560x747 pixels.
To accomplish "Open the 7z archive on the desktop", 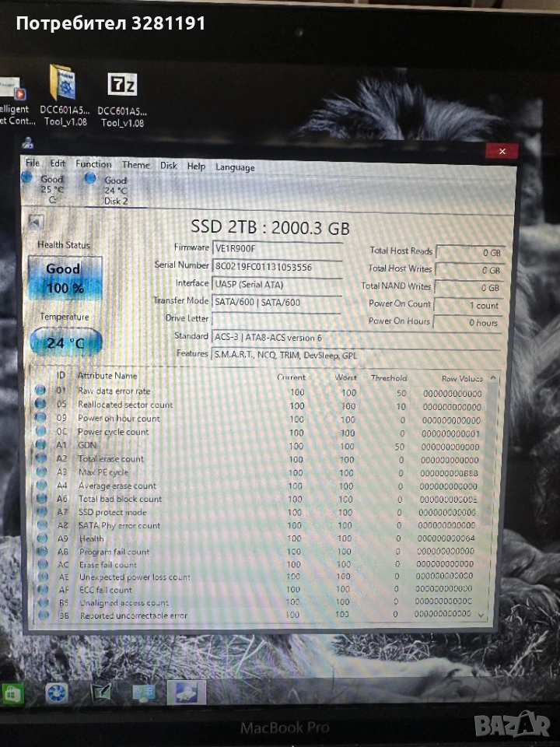I will (x=122, y=86).
